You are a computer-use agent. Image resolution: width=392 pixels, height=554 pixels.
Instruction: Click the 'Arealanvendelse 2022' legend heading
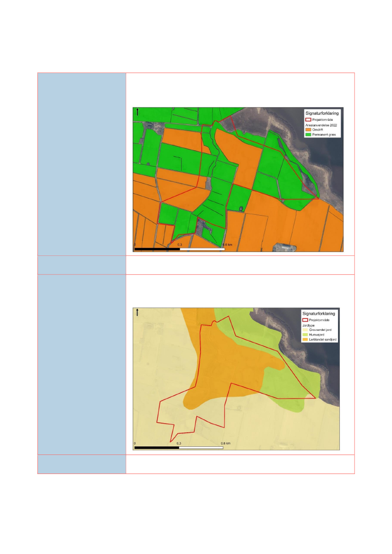point(321,125)
